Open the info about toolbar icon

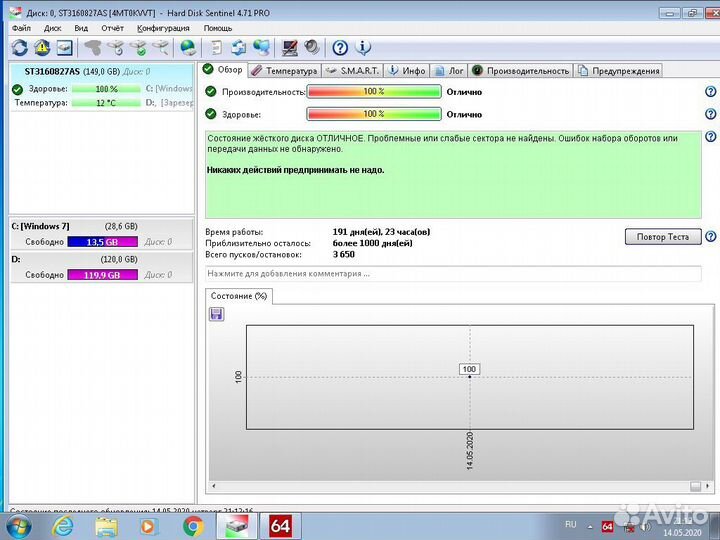(363, 47)
